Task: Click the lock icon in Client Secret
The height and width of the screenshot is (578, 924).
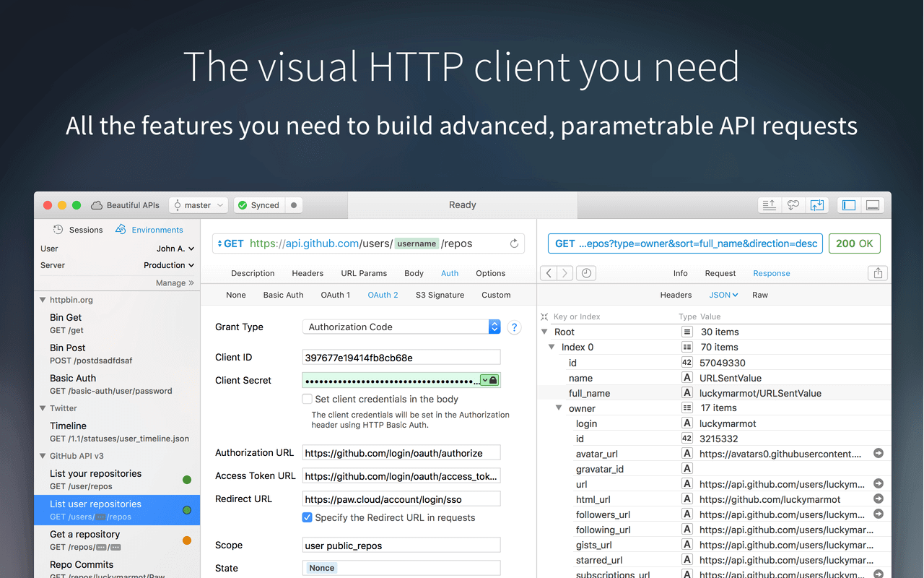Action: coord(493,380)
